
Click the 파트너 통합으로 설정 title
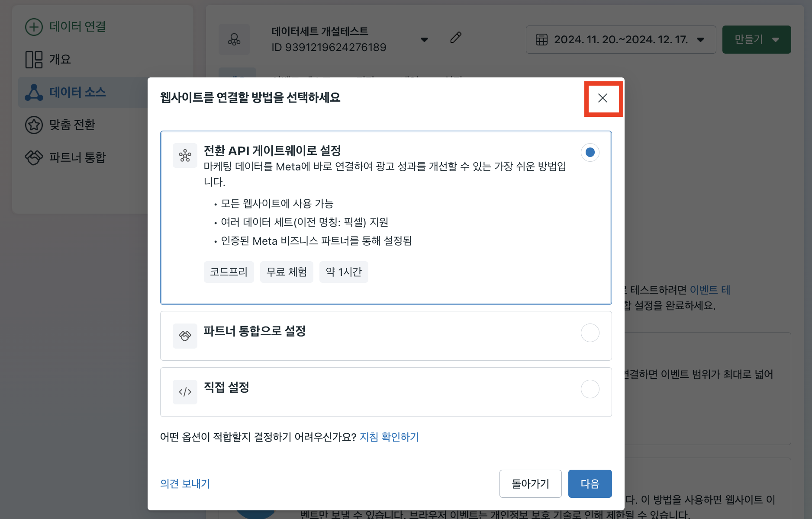coord(255,331)
